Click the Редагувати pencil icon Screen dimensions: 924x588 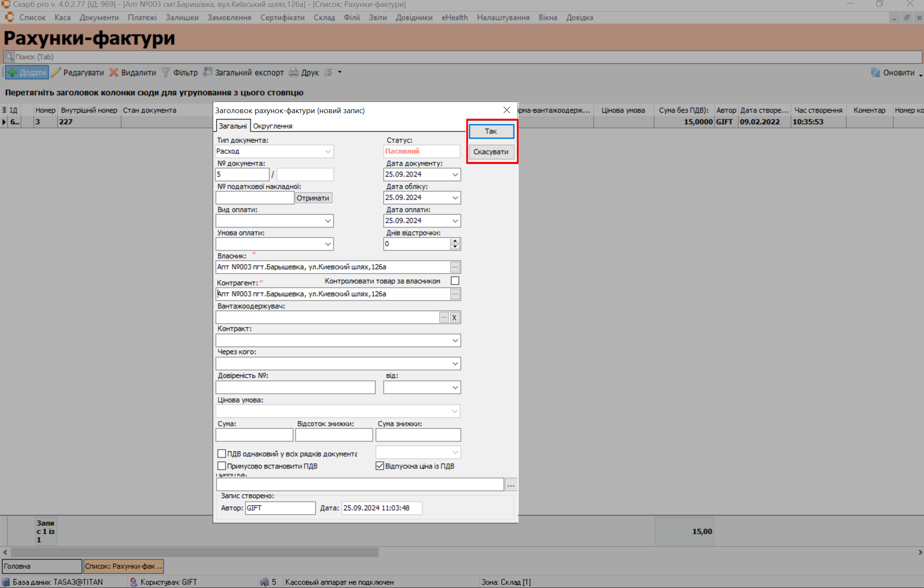point(56,72)
